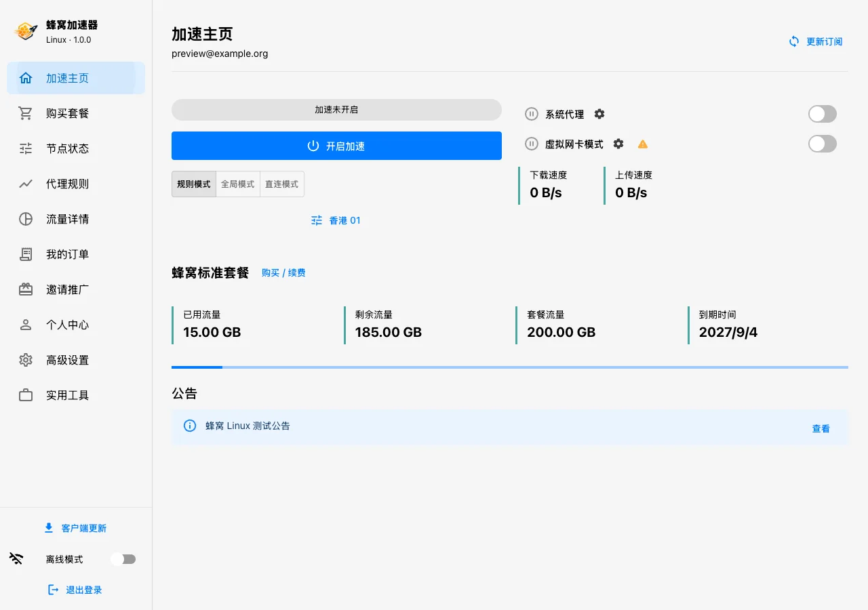Click the orange warning triangle icon

tap(643, 144)
